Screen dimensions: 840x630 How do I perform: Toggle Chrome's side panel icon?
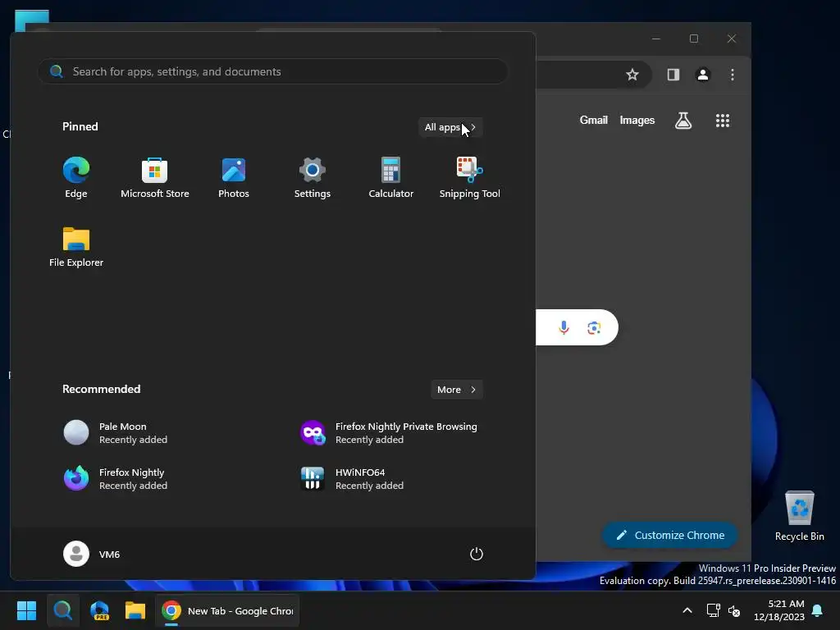coord(673,75)
